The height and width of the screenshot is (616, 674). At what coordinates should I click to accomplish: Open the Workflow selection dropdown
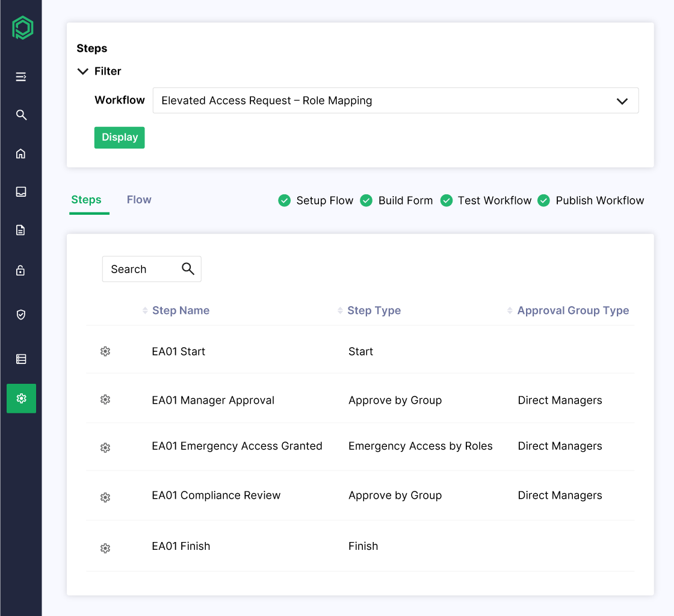(622, 100)
